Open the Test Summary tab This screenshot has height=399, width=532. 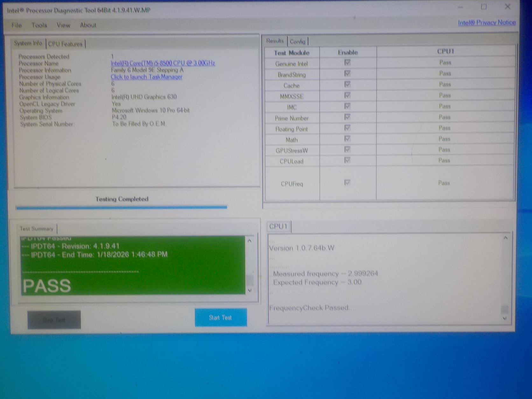pyautogui.click(x=37, y=229)
